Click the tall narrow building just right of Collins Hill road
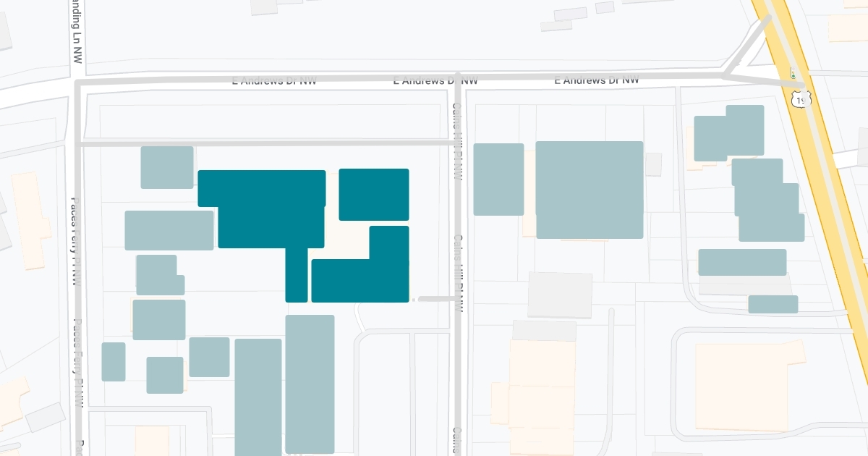The height and width of the screenshot is (456, 868). point(498,179)
